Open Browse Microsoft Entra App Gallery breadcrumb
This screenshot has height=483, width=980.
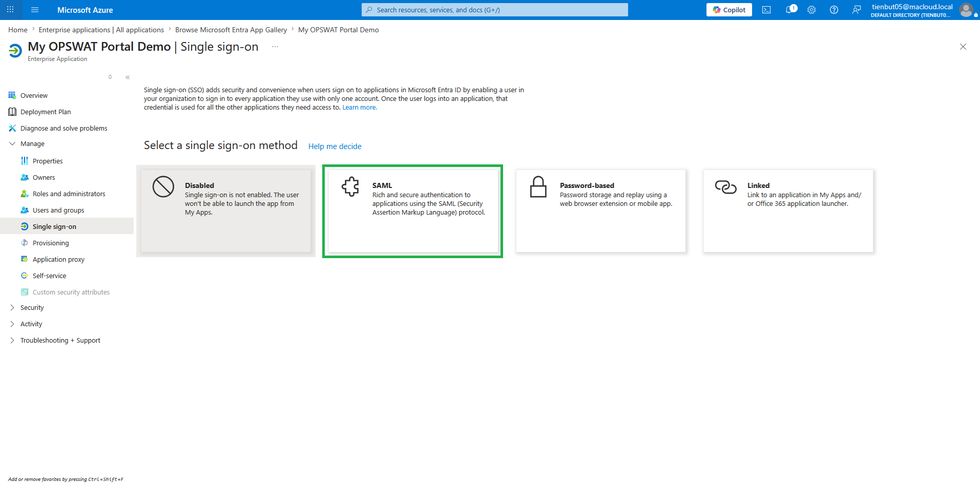pos(231,30)
